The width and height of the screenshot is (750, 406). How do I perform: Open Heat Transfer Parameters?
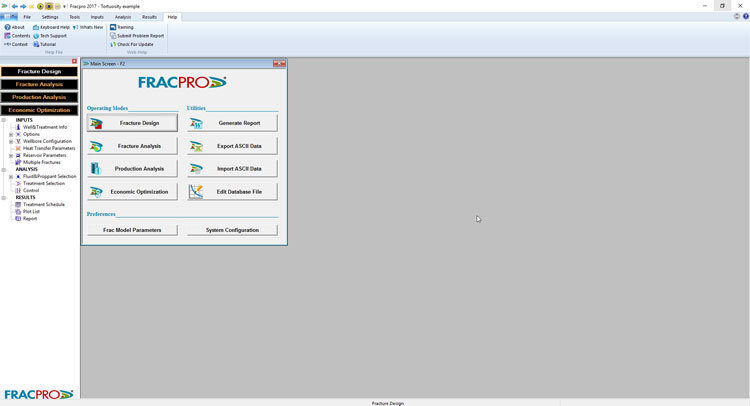coord(49,148)
